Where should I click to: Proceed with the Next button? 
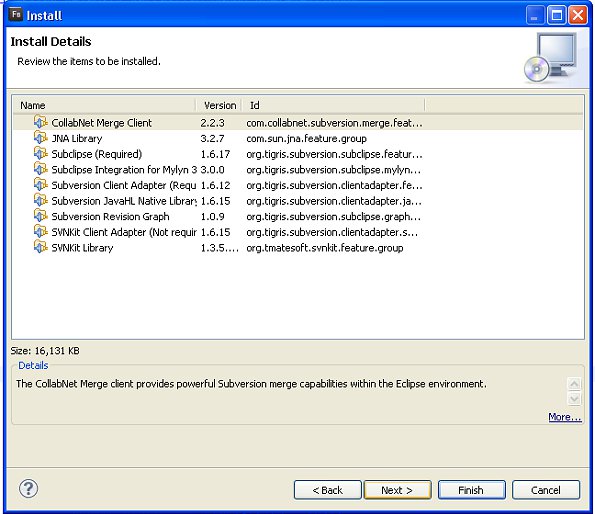point(397,490)
